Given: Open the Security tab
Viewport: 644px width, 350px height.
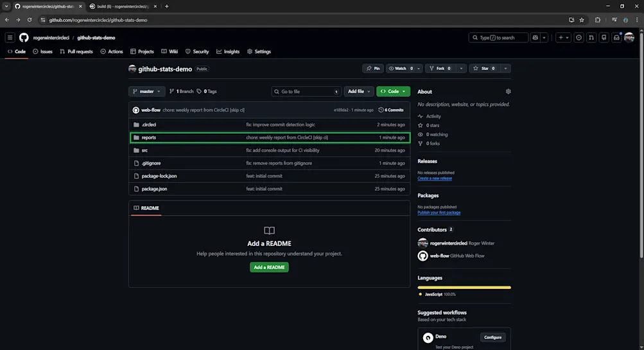Looking at the screenshot, I should tap(197, 51).
